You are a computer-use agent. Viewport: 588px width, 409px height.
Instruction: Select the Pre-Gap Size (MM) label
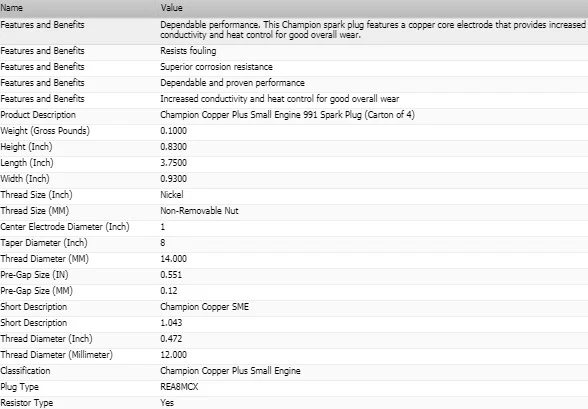point(36,291)
